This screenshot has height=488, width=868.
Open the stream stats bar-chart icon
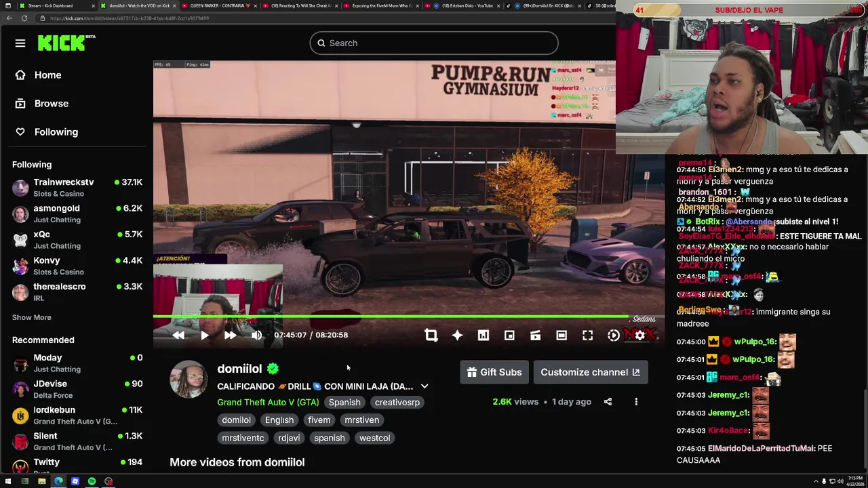point(484,335)
